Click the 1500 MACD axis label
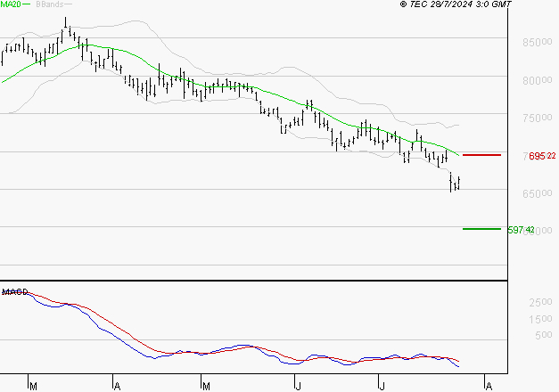The width and height of the screenshot is (559, 392). 540,319
